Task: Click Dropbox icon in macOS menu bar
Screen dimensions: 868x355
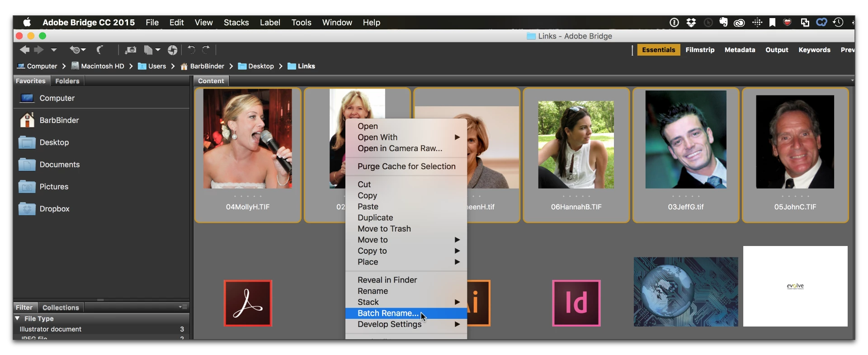Action: pos(691,23)
